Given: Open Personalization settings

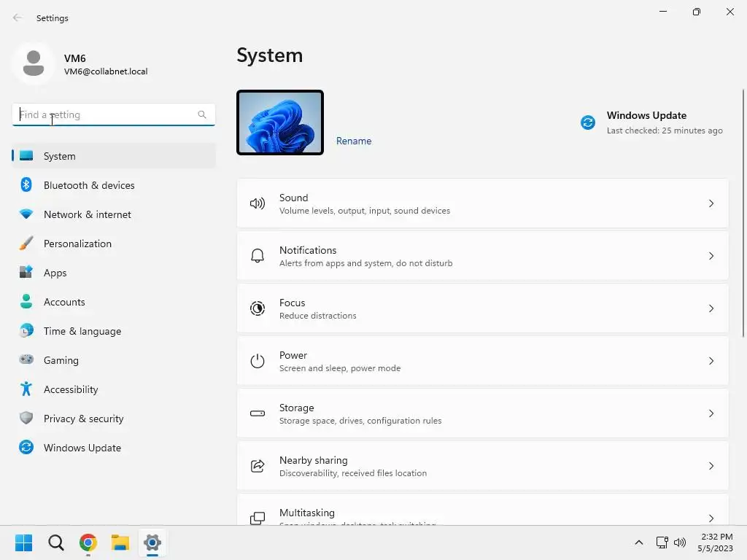Looking at the screenshot, I should [114, 244].
